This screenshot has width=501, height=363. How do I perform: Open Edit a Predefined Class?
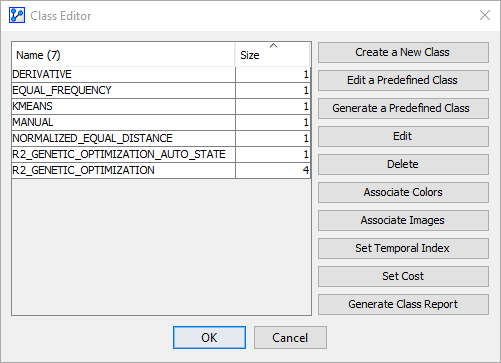pyautogui.click(x=403, y=80)
